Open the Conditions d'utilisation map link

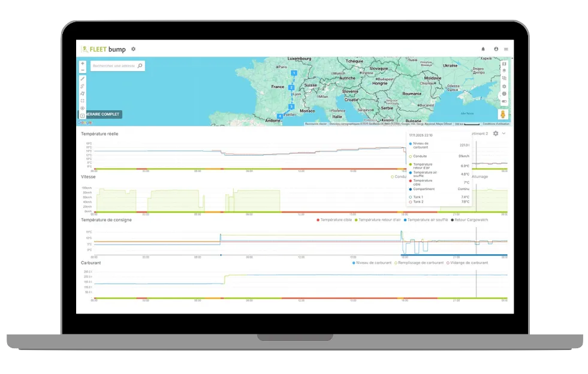point(496,124)
